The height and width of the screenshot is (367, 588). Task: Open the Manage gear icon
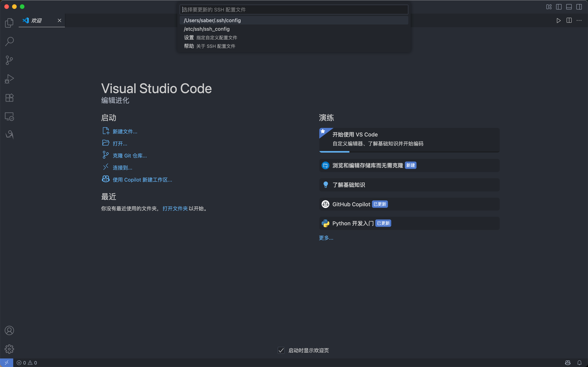(9, 349)
